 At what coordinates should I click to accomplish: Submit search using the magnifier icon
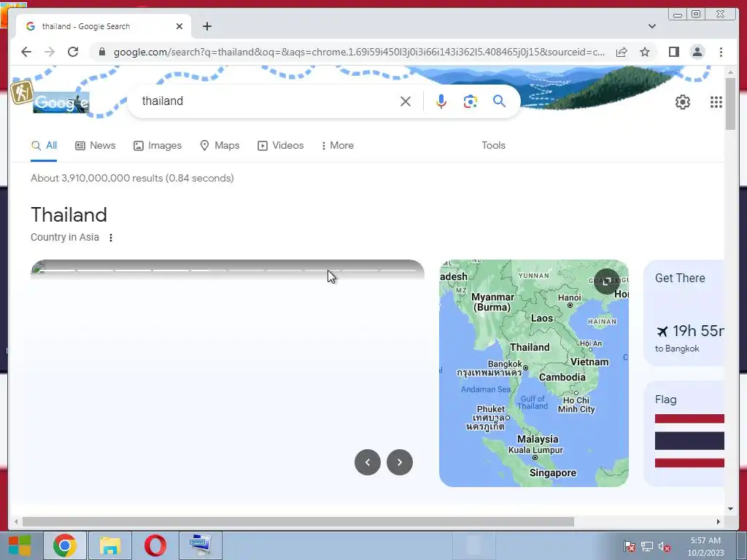click(499, 101)
